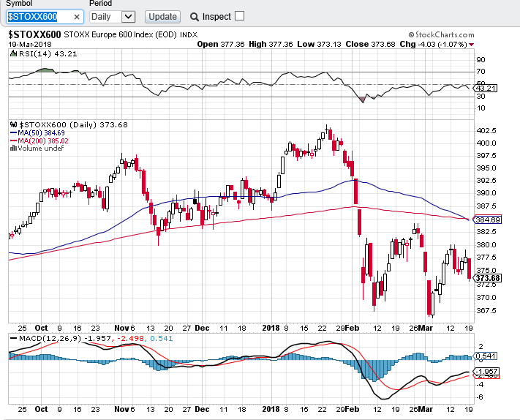Click the Volume undef legend text
Viewport: 520px width, 420px height.
40,149
